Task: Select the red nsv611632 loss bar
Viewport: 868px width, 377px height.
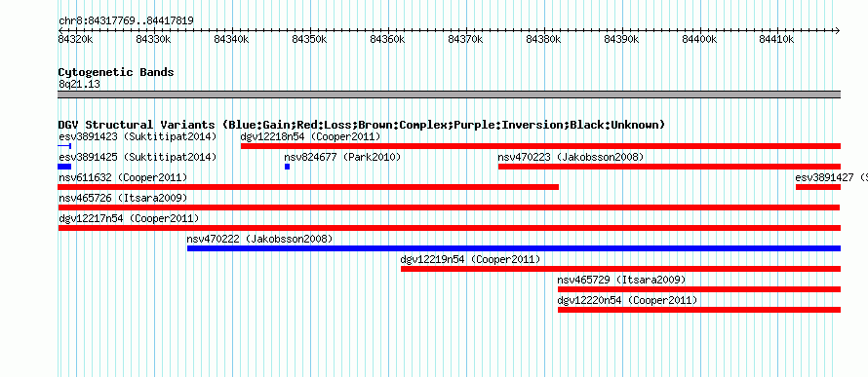Action: 308,187
